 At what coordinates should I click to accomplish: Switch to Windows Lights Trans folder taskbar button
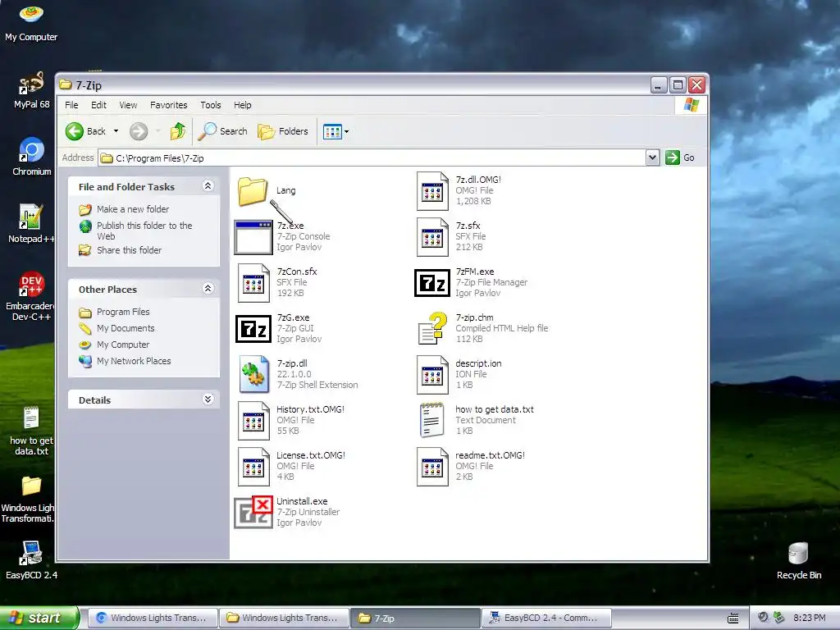click(x=284, y=618)
